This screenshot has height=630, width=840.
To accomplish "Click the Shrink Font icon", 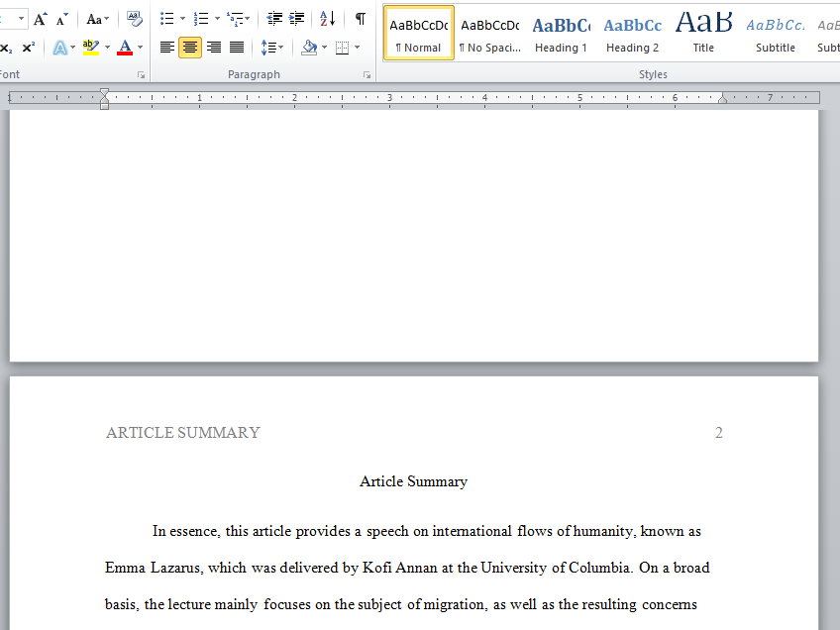I will (61, 20).
